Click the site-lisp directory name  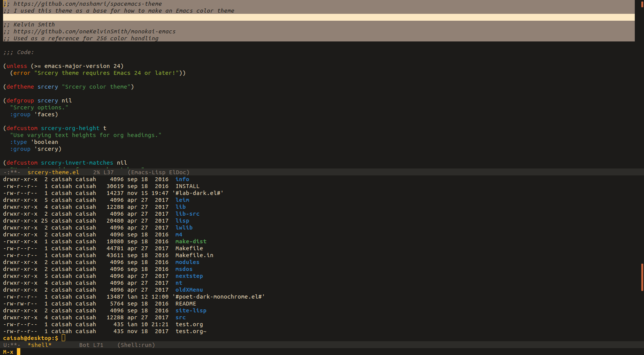click(191, 310)
